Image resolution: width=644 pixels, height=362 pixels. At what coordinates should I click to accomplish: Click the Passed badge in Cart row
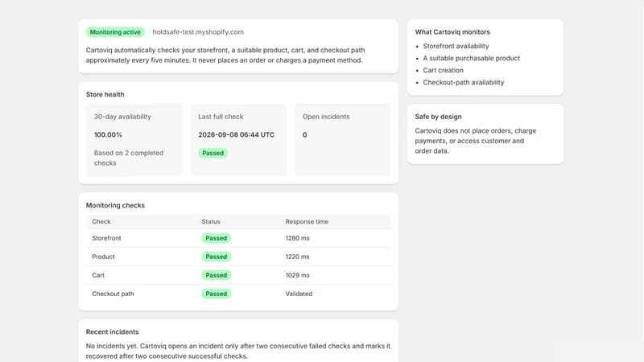coord(216,275)
